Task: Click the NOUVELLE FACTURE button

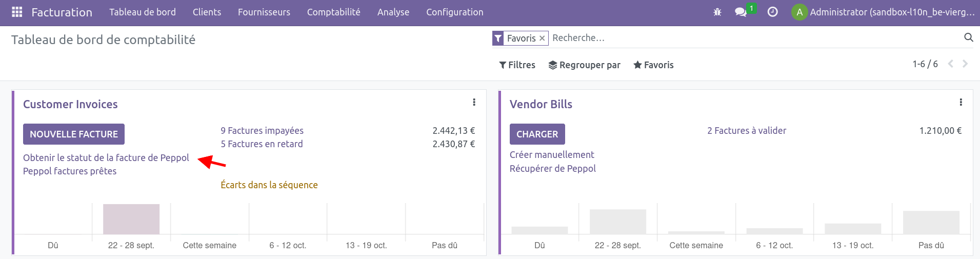Action: point(74,134)
